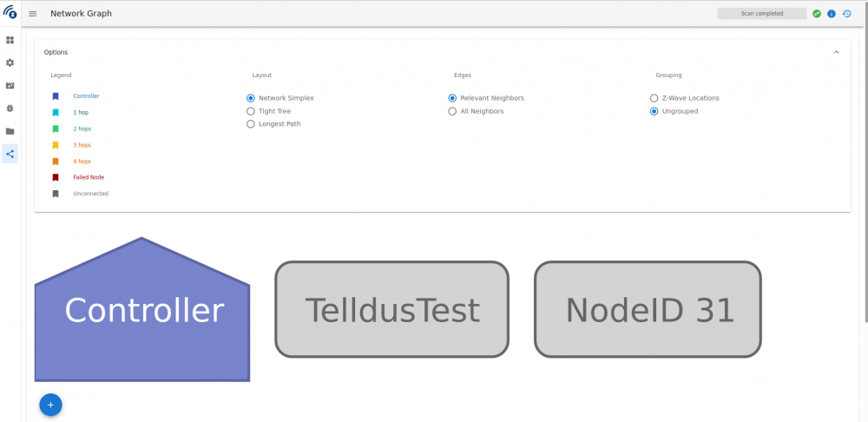
Task: Select the TelldusTest node
Action: tap(391, 310)
